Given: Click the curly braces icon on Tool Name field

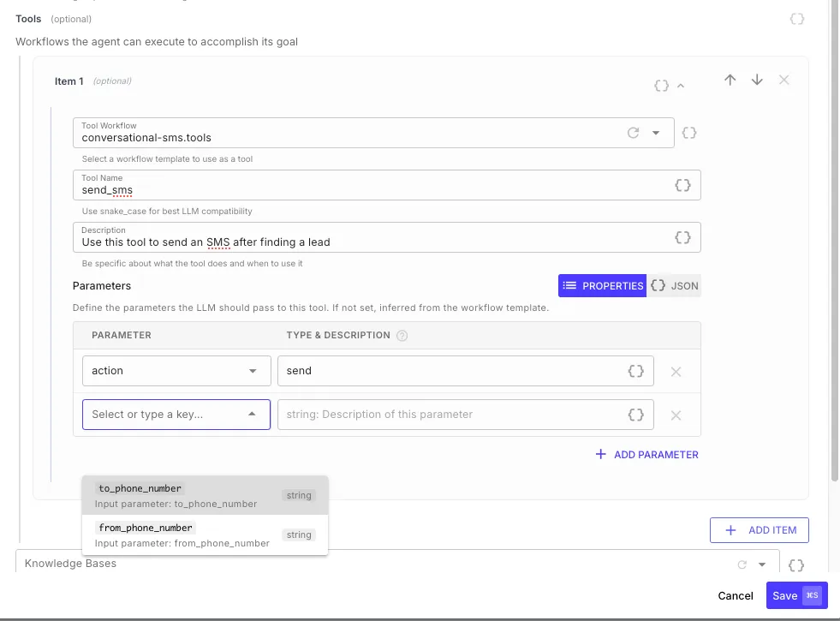Looking at the screenshot, I should click(x=682, y=184).
